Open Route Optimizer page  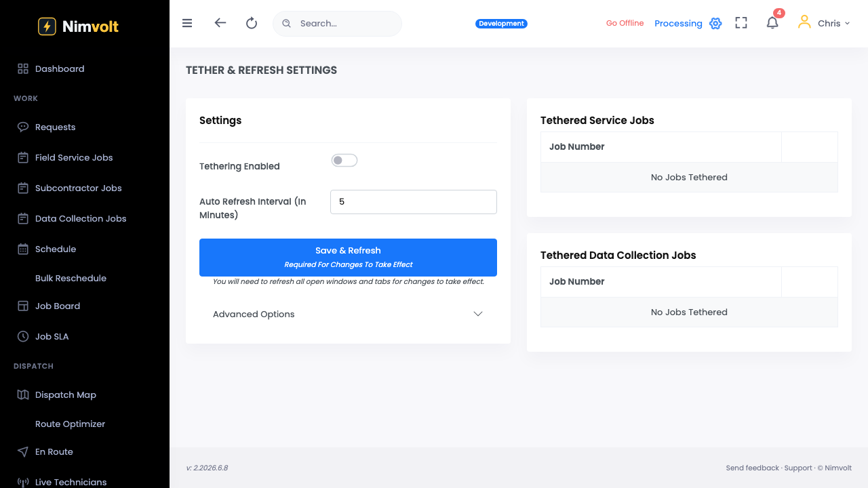[71, 424]
